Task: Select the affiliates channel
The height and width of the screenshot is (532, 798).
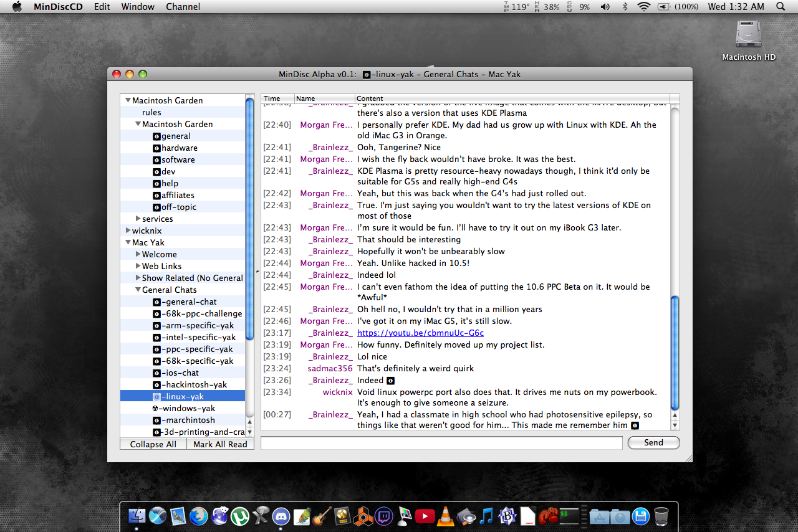Action: click(x=173, y=195)
